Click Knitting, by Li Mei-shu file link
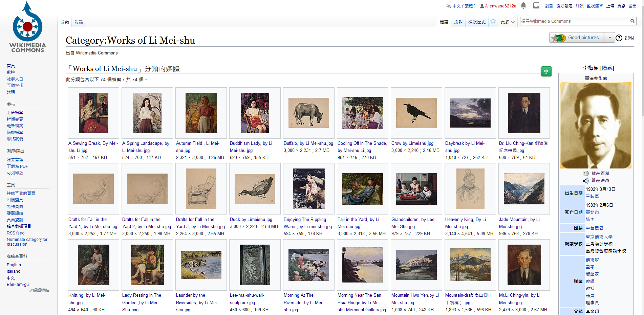Image resolution: width=644 pixels, height=315 pixels. (87, 299)
